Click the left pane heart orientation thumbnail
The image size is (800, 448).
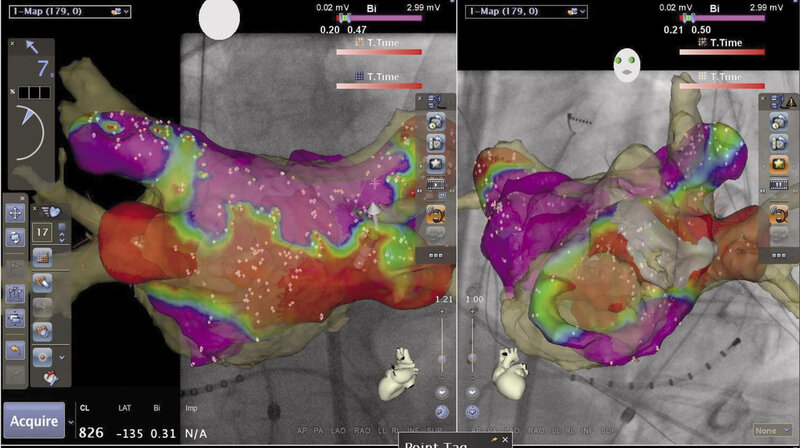[x=399, y=373]
